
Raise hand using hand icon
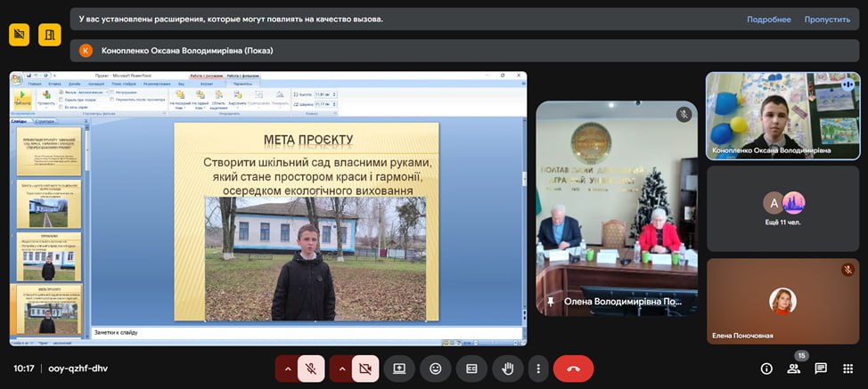click(x=508, y=369)
